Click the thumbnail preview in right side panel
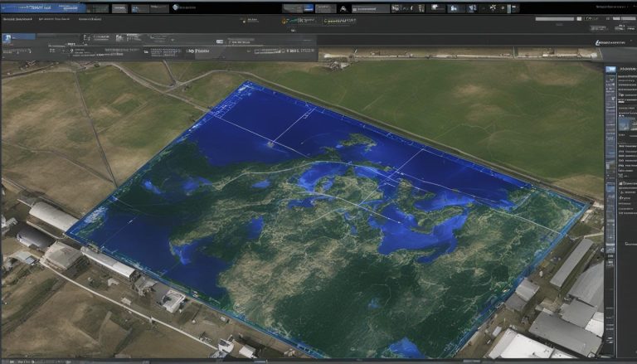 click(627, 124)
